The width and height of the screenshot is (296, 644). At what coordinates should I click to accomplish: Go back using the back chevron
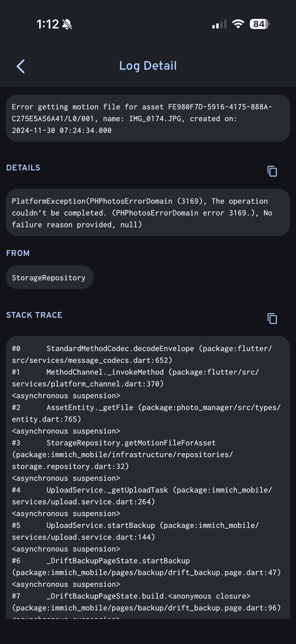[x=21, y=66]
